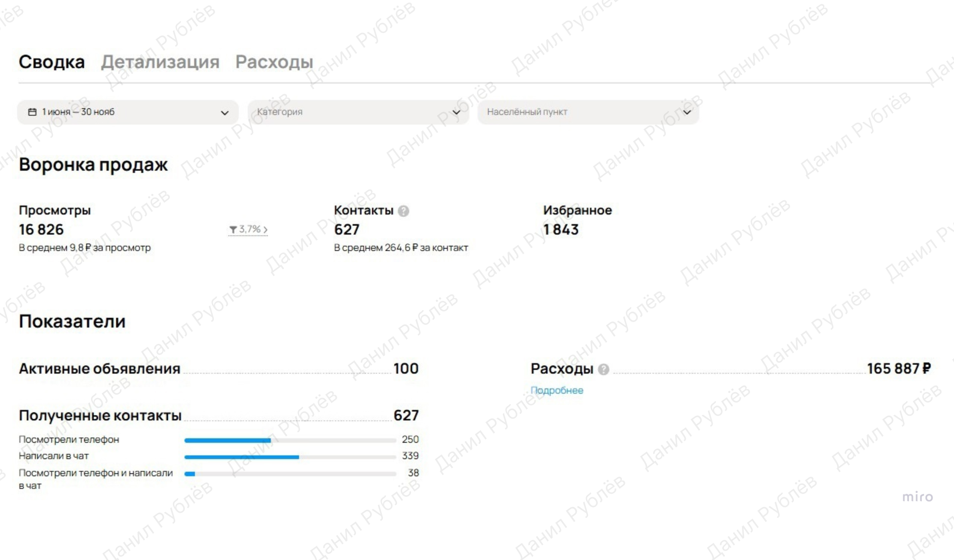The image size is (954, 560).
Task: Open the Расходы tab
Action: tap(274, 62)
